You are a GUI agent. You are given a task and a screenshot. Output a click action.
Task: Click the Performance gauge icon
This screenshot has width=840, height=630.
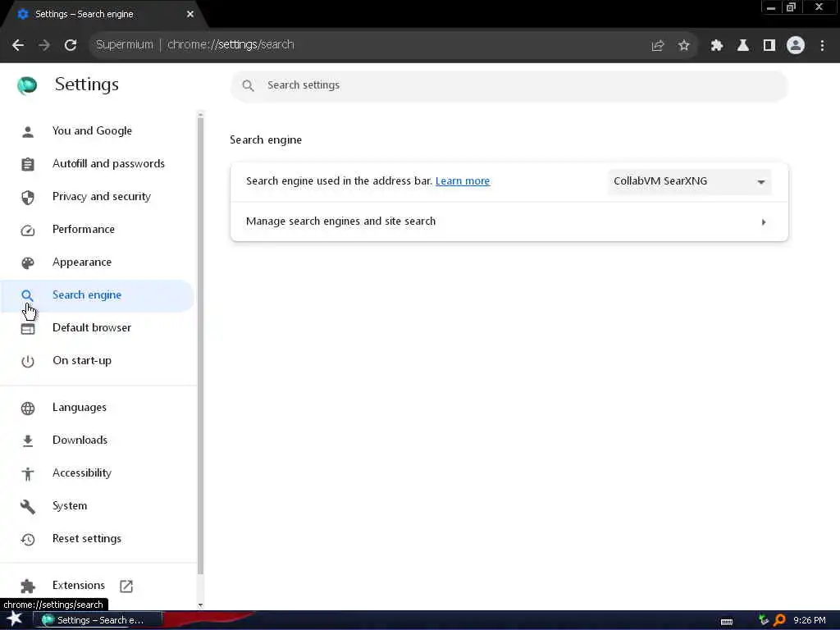pyautogui.click(x=27, y=231)
